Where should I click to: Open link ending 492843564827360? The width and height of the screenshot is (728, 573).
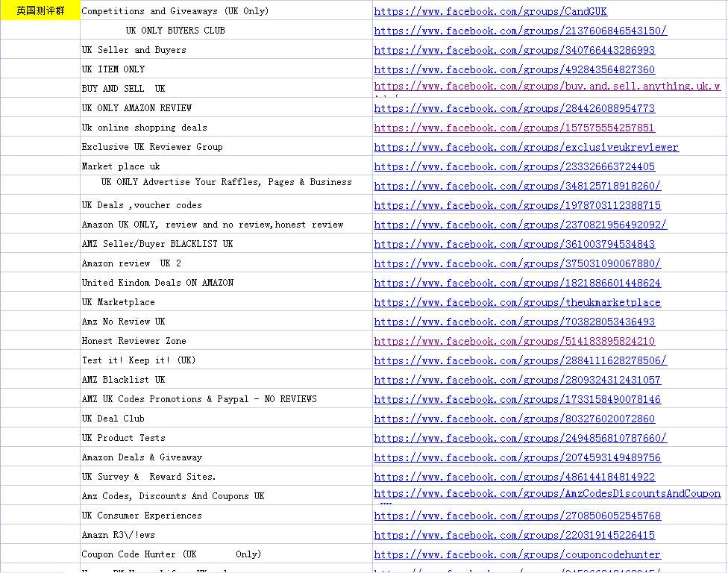click(515, 69)
